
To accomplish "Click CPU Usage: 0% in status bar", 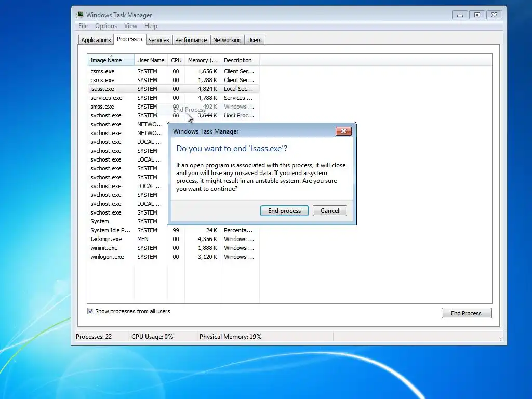I will pos(152,337).
